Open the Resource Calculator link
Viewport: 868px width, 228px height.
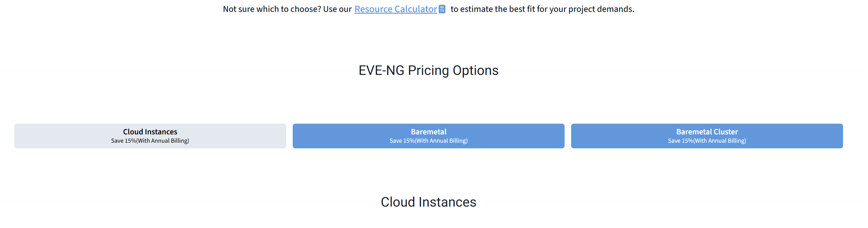395,9
